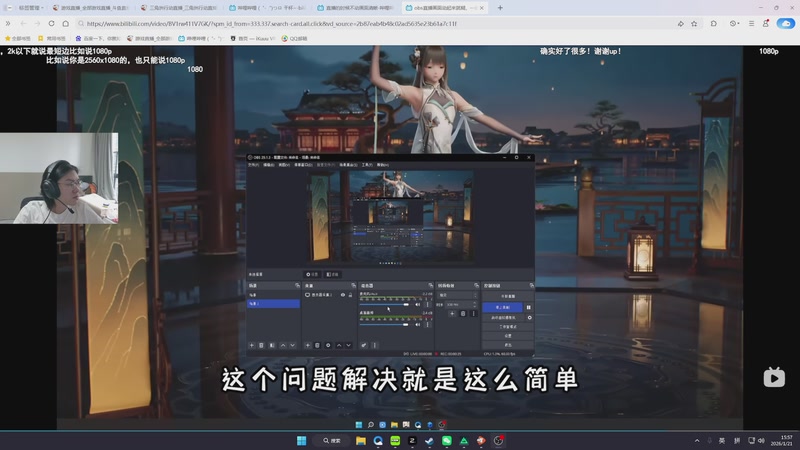
Task: Move the source down in the Sources panel
Action: click(x=348, y=345)
